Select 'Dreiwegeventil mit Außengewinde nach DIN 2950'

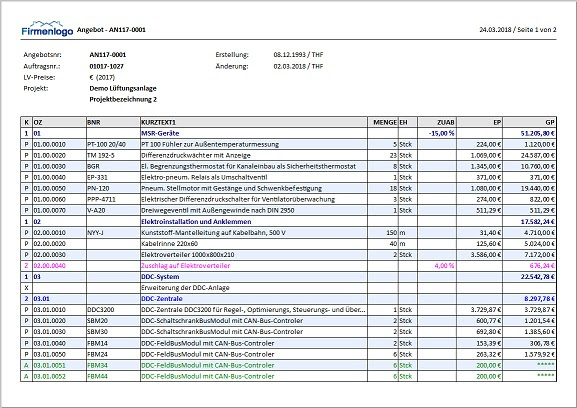(x=218, y=211)
